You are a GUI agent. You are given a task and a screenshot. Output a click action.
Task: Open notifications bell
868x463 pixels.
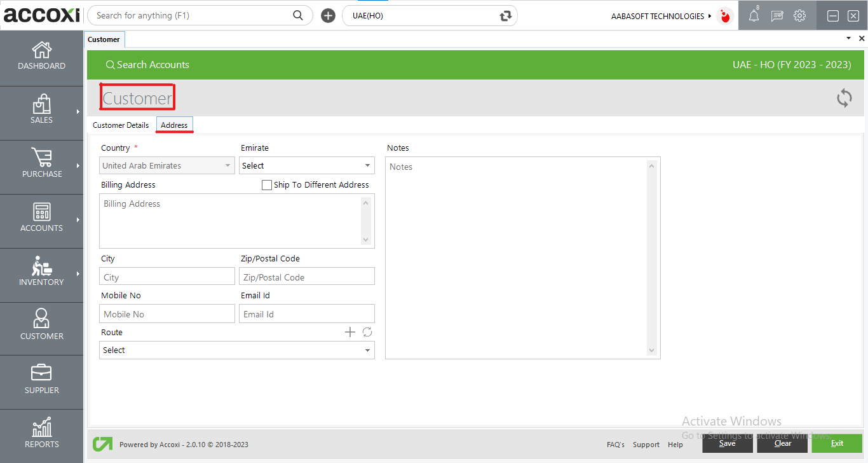pyautogui.click(x=754, y=15)
